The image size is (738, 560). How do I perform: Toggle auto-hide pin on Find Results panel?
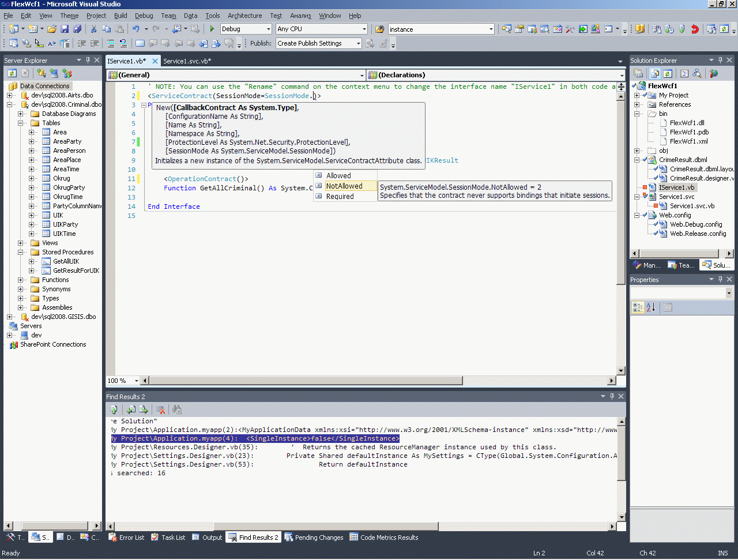[612, 396]
